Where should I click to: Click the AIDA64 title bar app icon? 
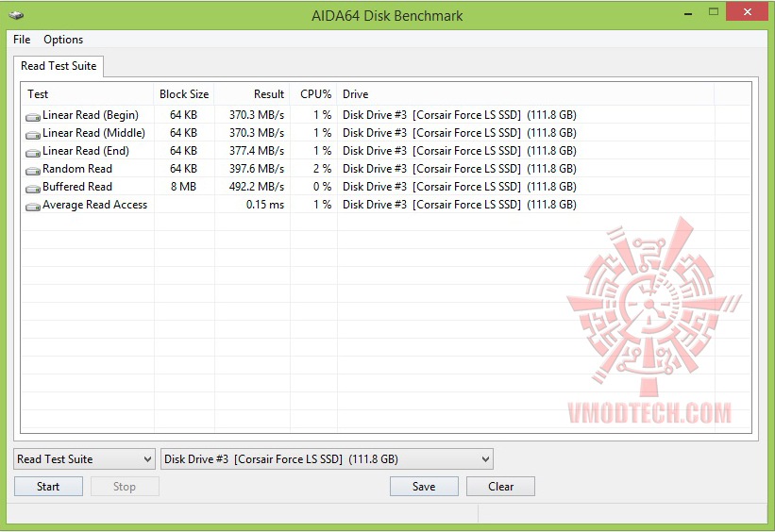16,15
